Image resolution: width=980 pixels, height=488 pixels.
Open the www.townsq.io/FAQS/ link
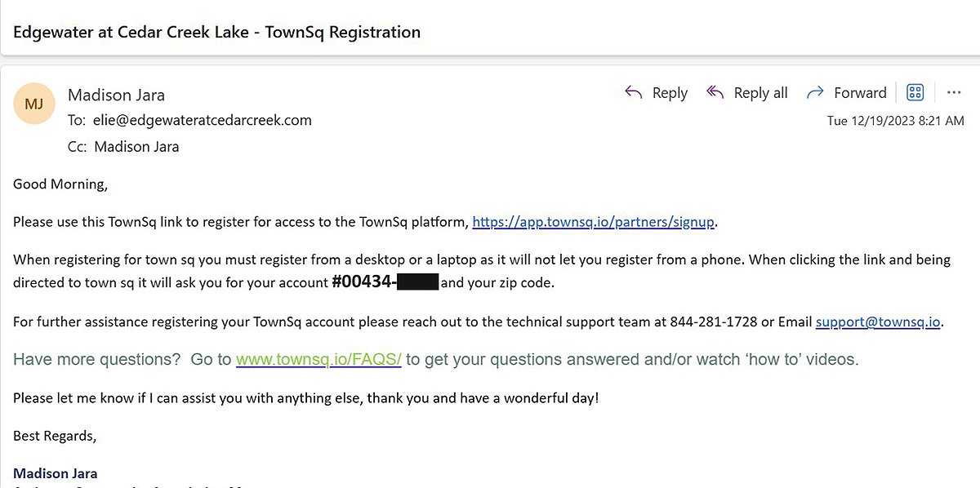coord(318,359)
